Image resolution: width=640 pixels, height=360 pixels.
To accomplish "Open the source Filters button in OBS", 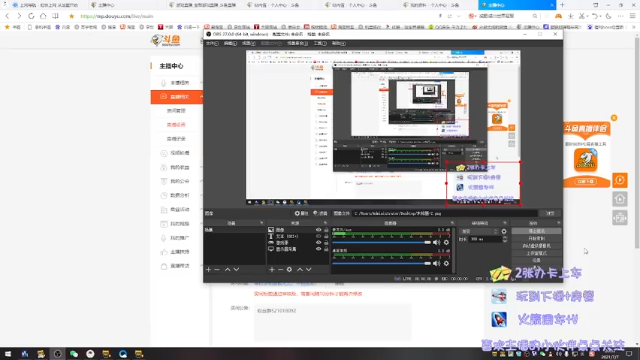I will tap(320, 213).
